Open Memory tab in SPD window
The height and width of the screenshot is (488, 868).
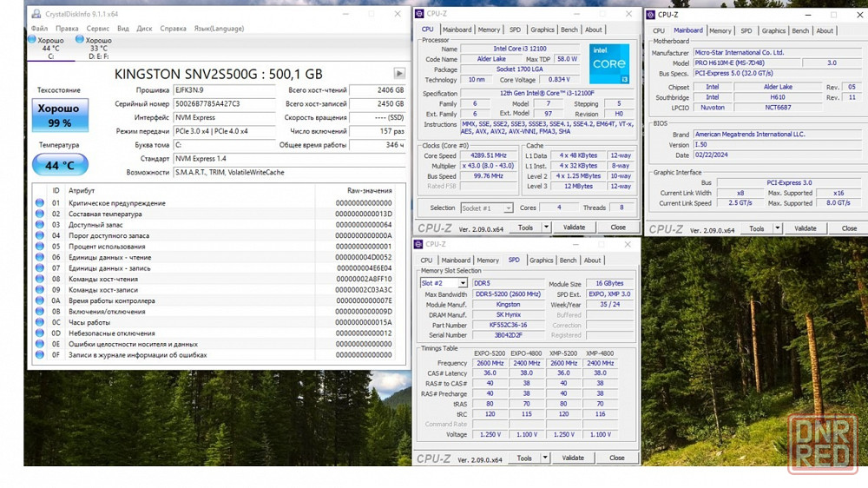point(488,260)
